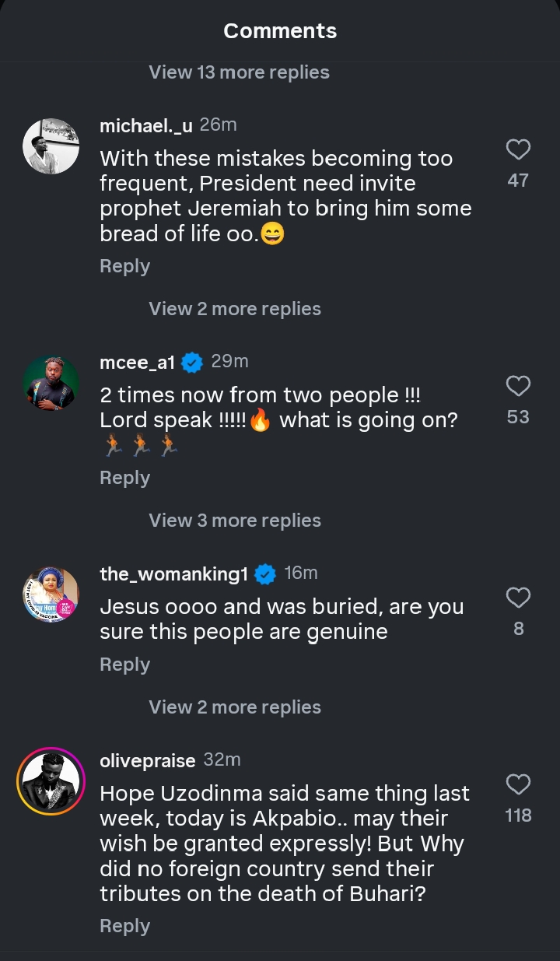Tap heart on olivepraise's comment
The image size is (560, 961).
point(518,784)
